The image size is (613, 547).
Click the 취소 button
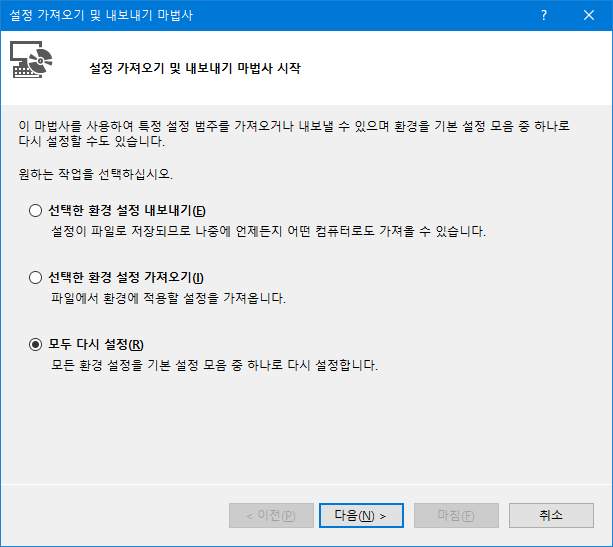pyautogui.click(x=551, y=515)
